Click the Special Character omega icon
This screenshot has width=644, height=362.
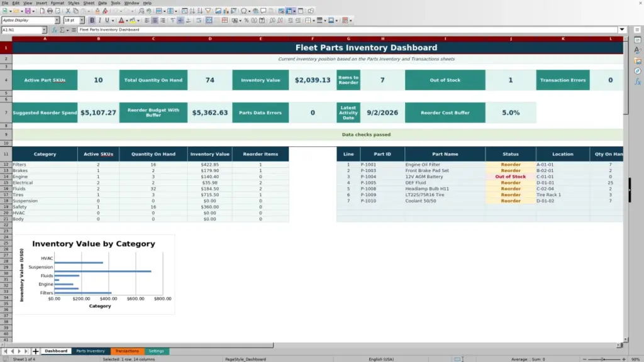pos(243,11)
